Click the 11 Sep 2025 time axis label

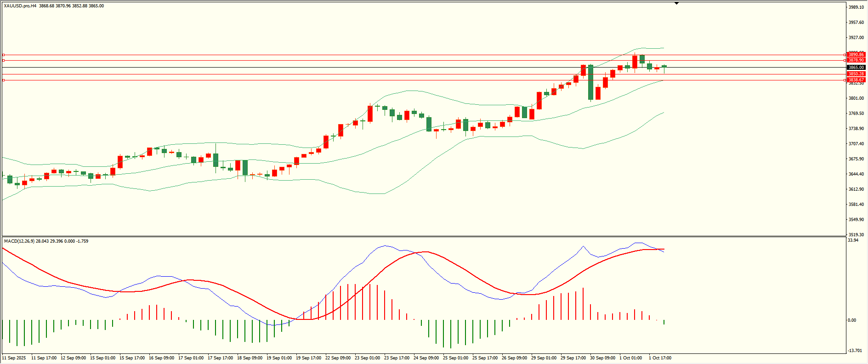[x=14, y=358]
